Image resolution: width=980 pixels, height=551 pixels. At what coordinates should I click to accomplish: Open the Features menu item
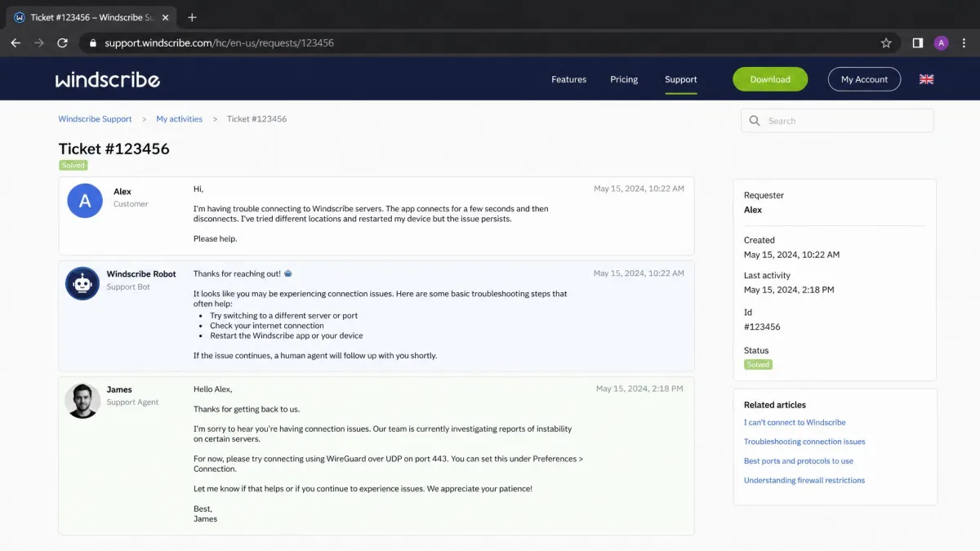coord(568,79)
